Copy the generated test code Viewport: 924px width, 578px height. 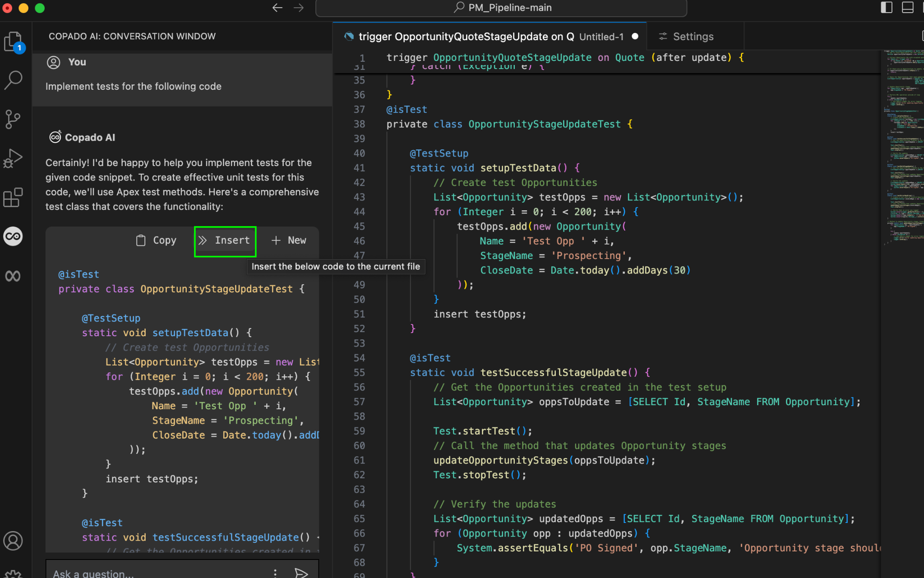(156, 240)
